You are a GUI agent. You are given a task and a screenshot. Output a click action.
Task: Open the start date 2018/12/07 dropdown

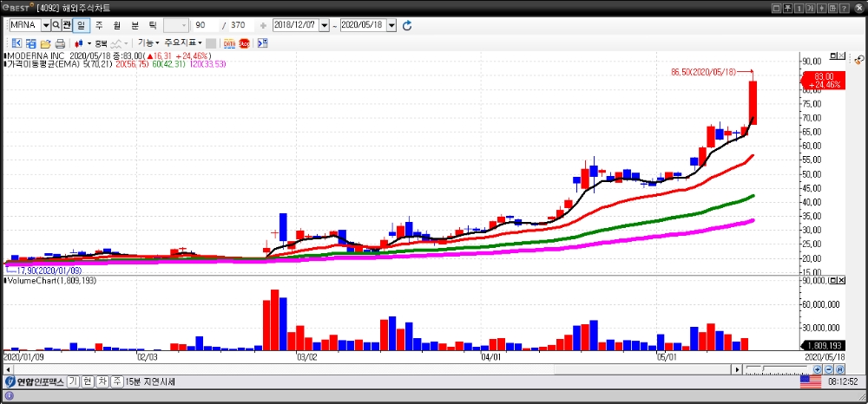point(325,26)
